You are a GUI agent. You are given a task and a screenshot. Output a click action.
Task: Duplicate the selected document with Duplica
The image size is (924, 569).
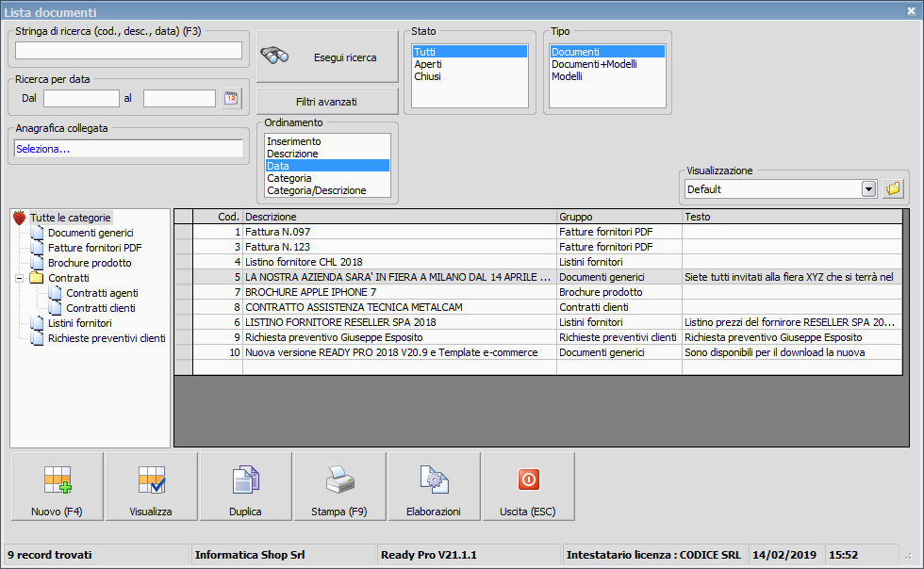(x=246, y=486)
